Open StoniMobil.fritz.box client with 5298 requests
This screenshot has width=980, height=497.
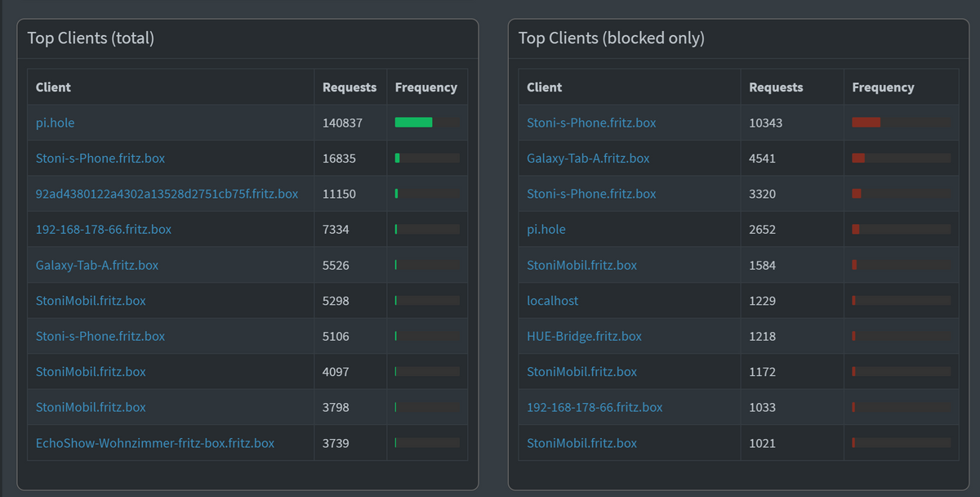(x=91, y=301)
